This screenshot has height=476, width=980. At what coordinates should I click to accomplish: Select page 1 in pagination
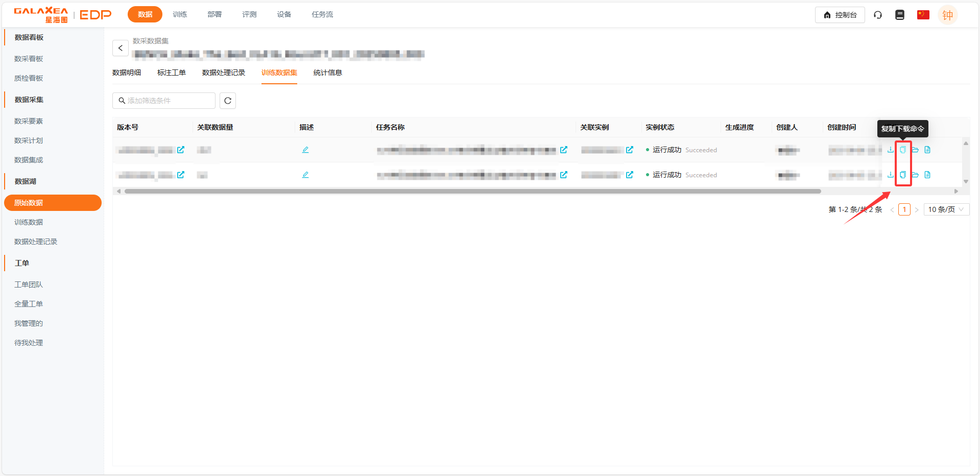tap(904, 209)
